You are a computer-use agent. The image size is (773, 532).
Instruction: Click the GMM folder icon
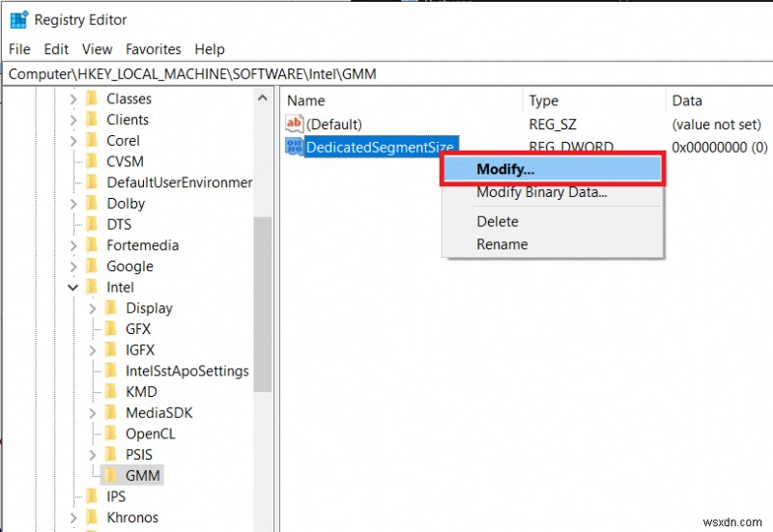[x=111, y=475]
